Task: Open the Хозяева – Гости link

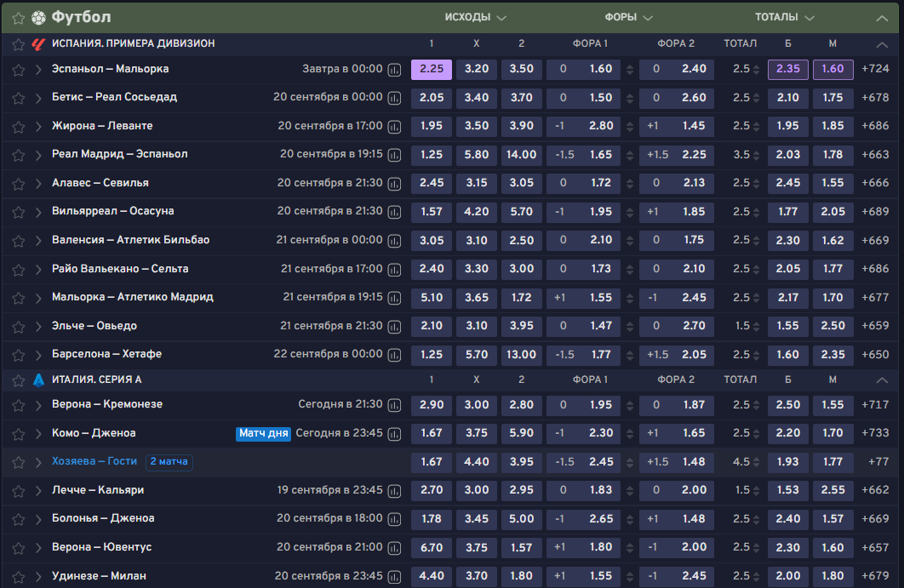Action: point(94,461)
